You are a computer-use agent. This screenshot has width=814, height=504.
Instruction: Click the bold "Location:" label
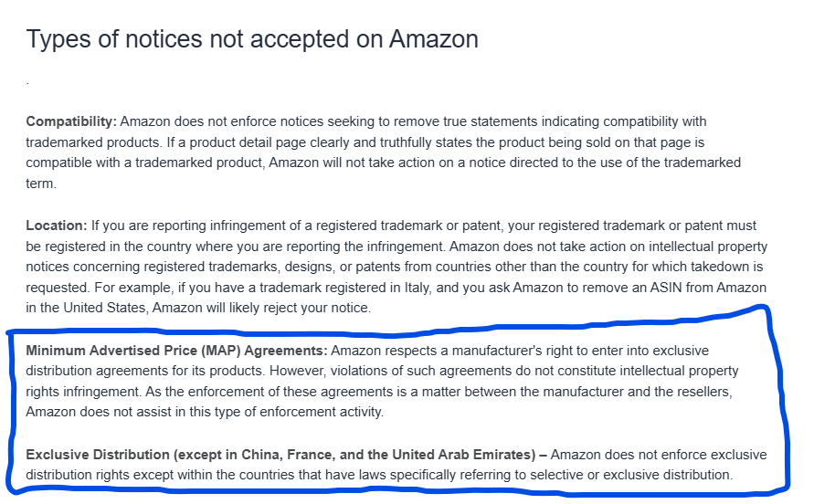tap(57, 226)
